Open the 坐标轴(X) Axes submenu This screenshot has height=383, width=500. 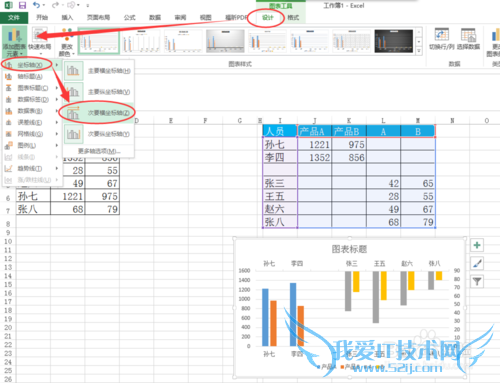click(x=31, y=65)
